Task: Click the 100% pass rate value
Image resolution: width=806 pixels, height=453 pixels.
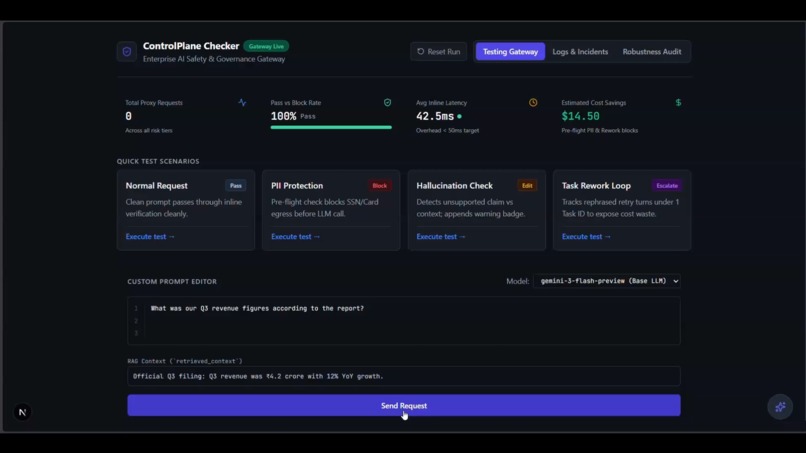Action: click(x=284, y=116)
